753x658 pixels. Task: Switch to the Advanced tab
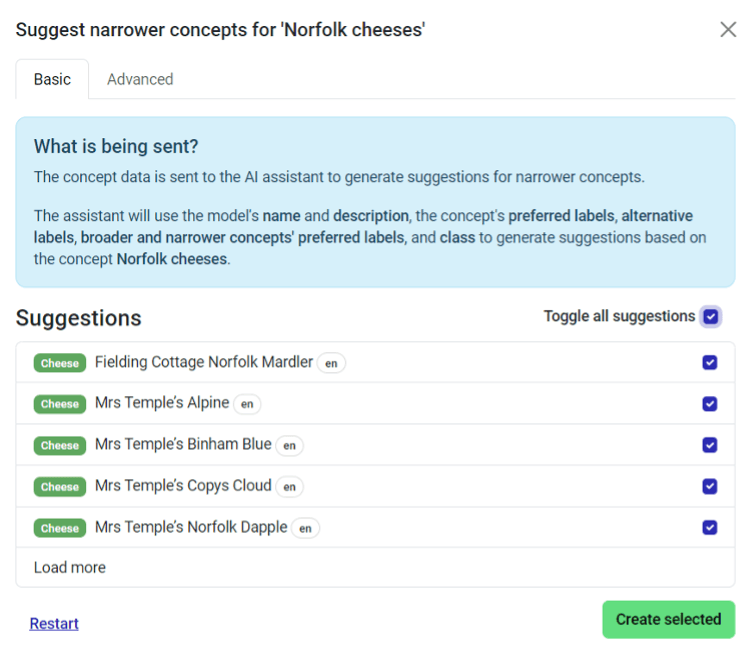(x=140, y=79)
